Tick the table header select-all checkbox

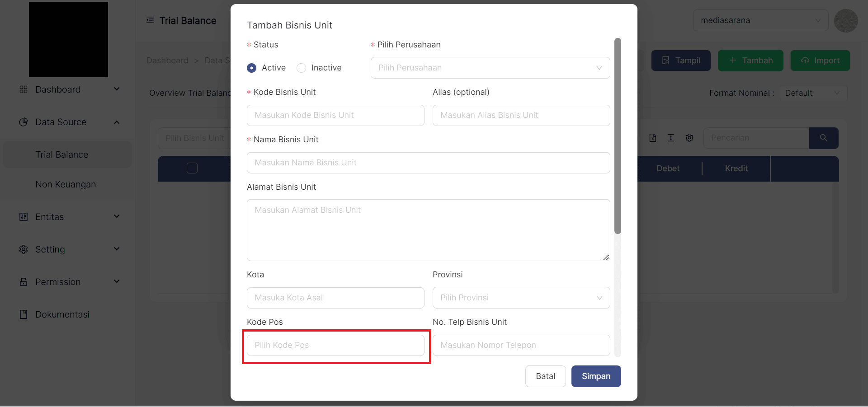192,168
